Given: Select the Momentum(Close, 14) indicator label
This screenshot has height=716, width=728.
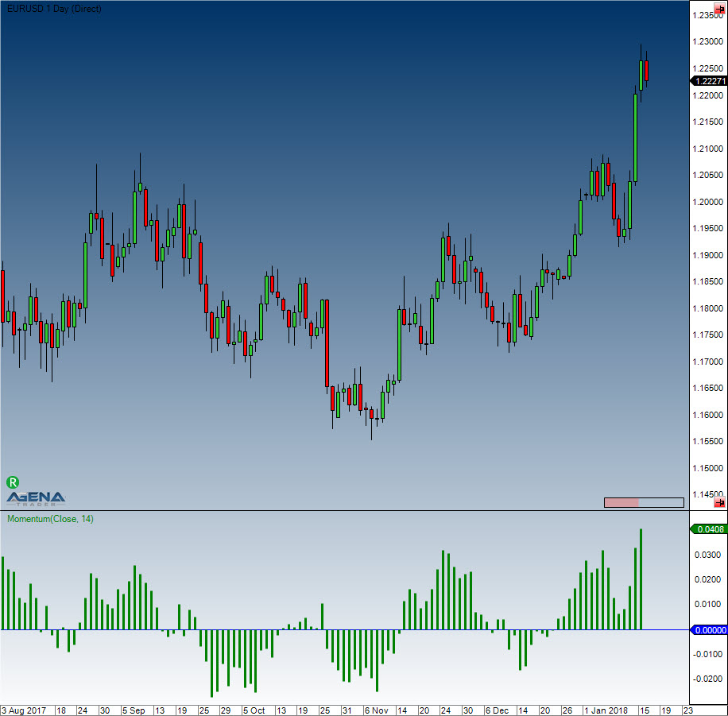Looking at the screenshot, I should [x=50, y=519].
